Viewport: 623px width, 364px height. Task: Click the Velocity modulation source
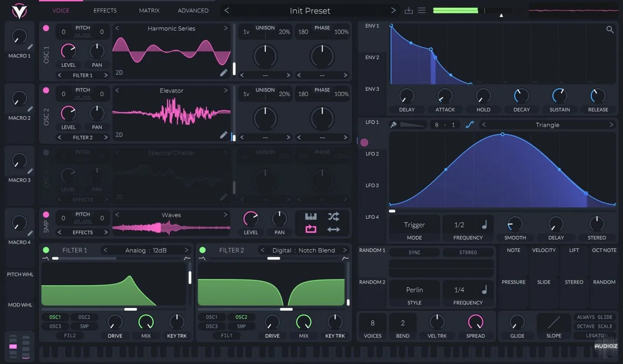544,250
